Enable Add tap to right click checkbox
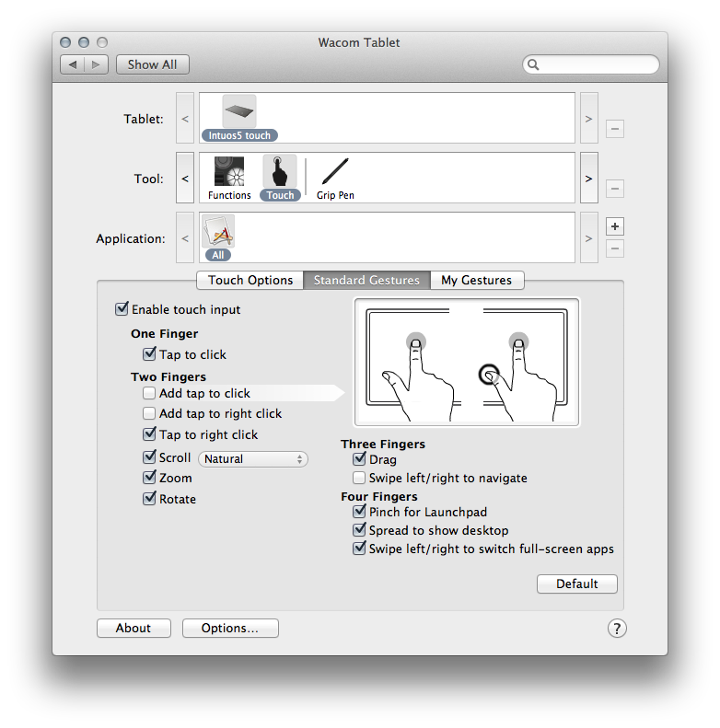The width and height of the screenshot is (720, 728). click(x=149, y=413)
